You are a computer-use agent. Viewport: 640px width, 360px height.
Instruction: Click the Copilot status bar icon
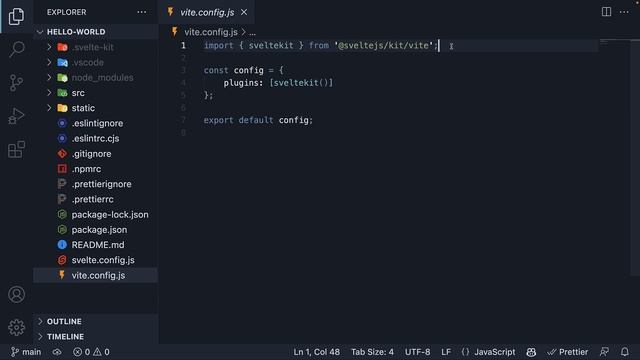tap(531, 352)
